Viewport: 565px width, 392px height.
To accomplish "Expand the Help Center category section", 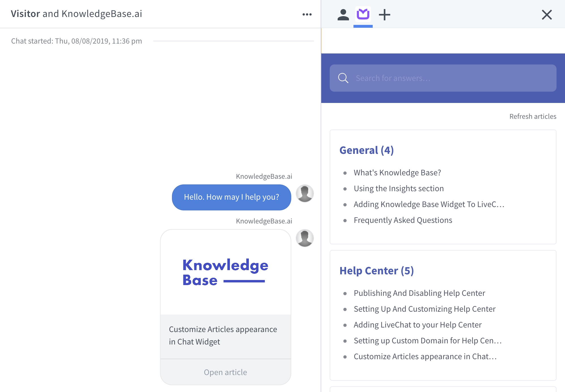I will pyautogui.click(x=376, y=270).
